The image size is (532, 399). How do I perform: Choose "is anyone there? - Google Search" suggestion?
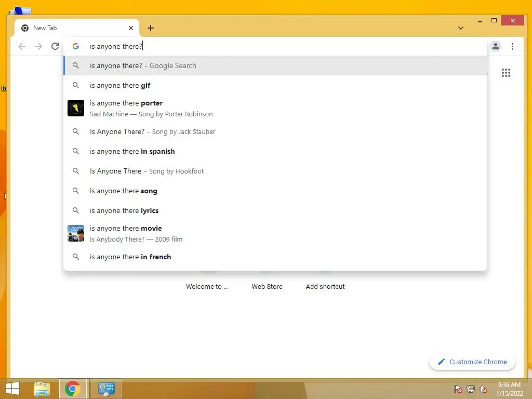click(x=275, y=66)
